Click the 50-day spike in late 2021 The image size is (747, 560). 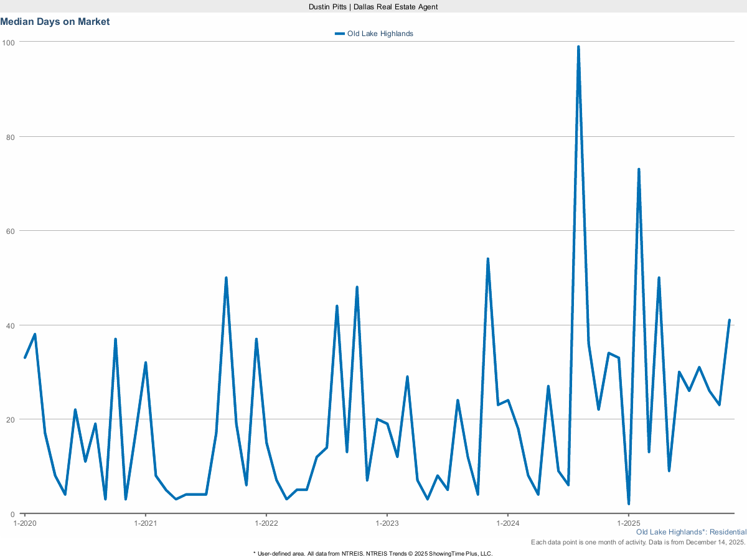[227, 278]
